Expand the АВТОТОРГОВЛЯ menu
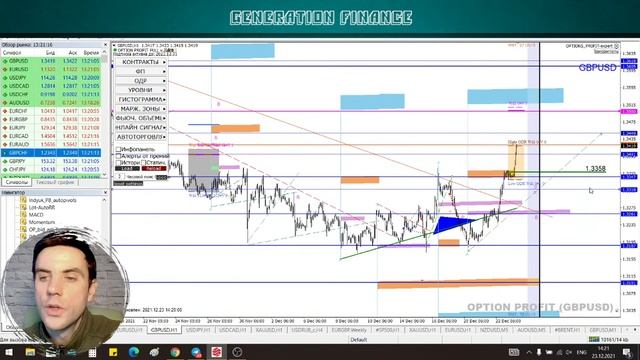Image resolution: width=640 pixels, height=360 pixels. pyautogui.click(x=141, y=137)
